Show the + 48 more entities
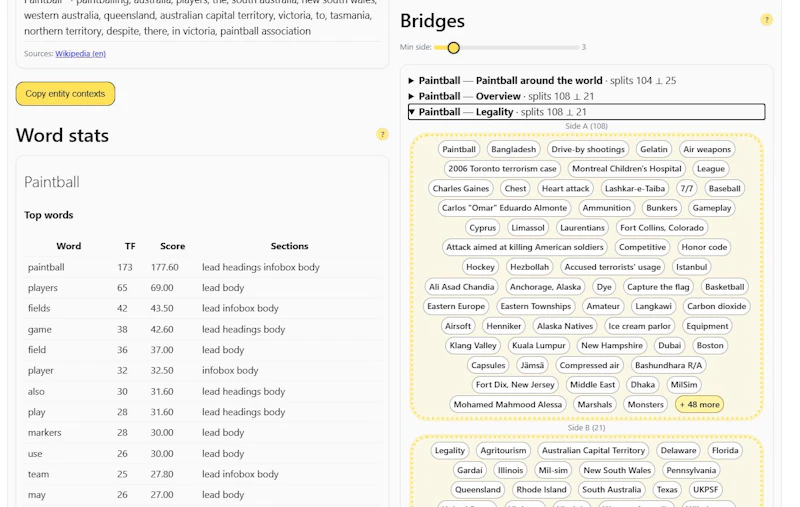The image size is (800, 507). pos(699,404)
